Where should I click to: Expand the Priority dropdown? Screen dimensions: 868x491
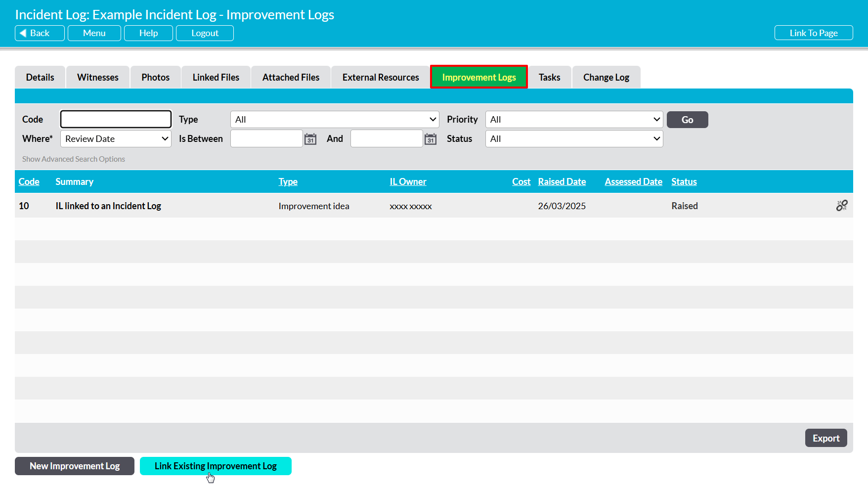pyautogui.click(x=574, y=119)
